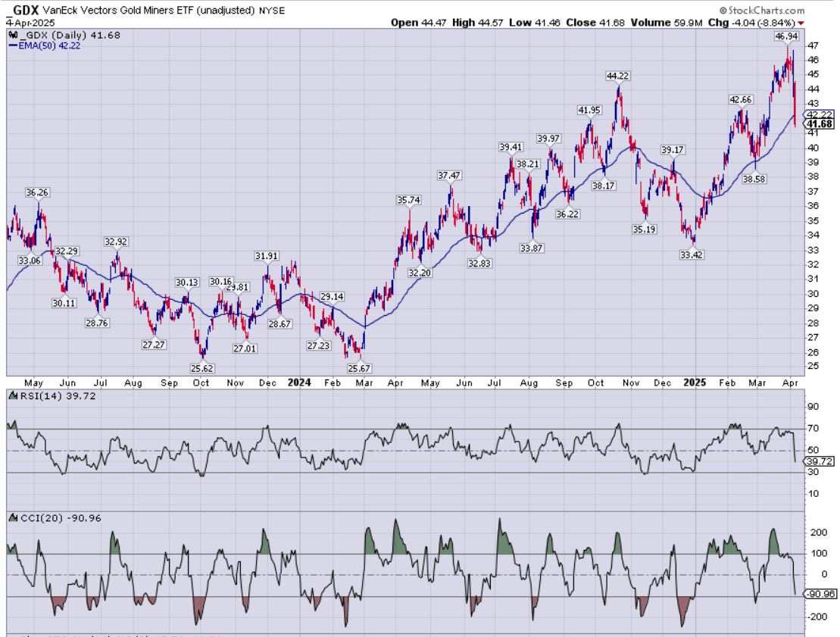Click the 27.27 low price label

pyautogui.click(x=153, y=345)
